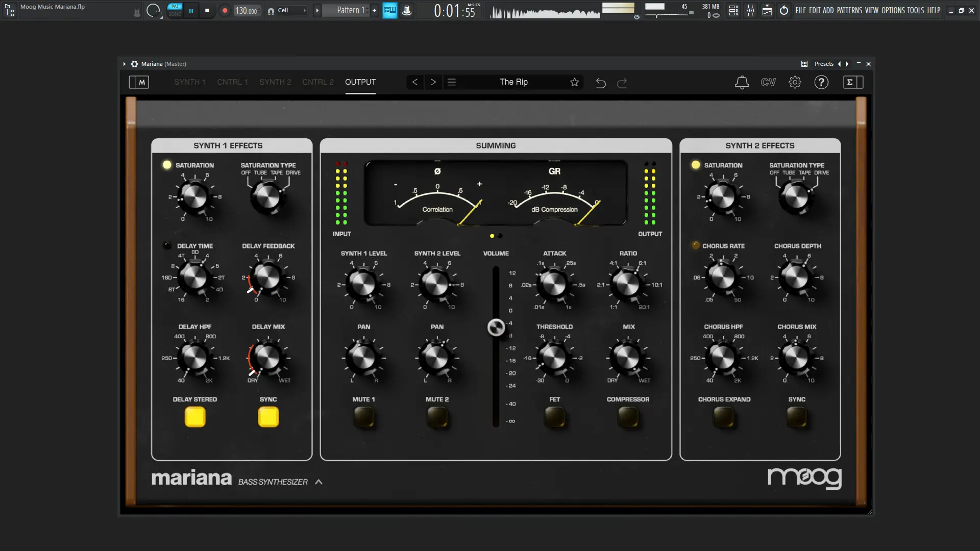Image resolution: width=980 pixels, height=551 pixels.
Task: Click the redo arrow in Mariana toolbar
Action: pyautogui.click(x=622, y=83)
